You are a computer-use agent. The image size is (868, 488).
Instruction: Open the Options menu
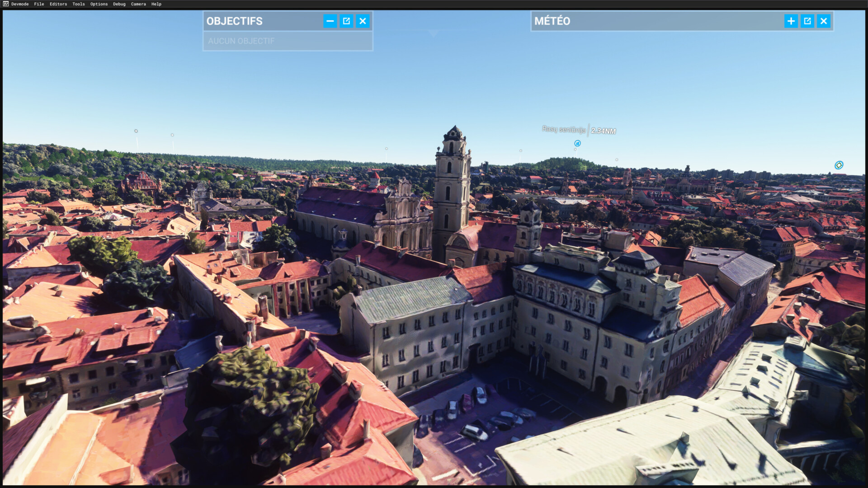pyautogui.click(x=99, y=4)
